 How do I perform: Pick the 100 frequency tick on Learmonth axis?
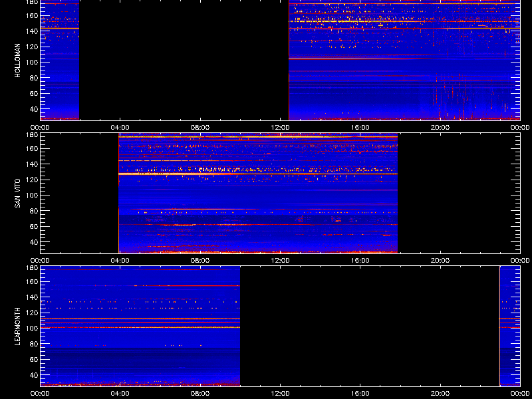click(x=31, y=328)
